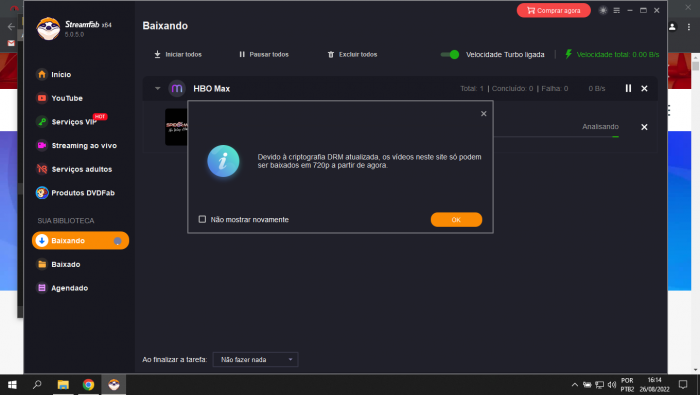Screen dimensions: 700x395
Task: Open the volume control
Action: [612, 385]
